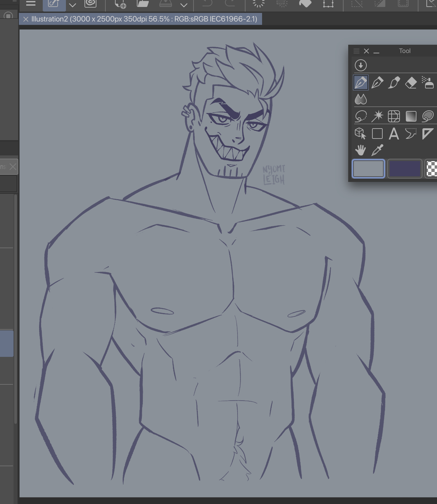Activate the Hand move tool
The width and height of the screenshot is (437, 504).
click(360, 150)
